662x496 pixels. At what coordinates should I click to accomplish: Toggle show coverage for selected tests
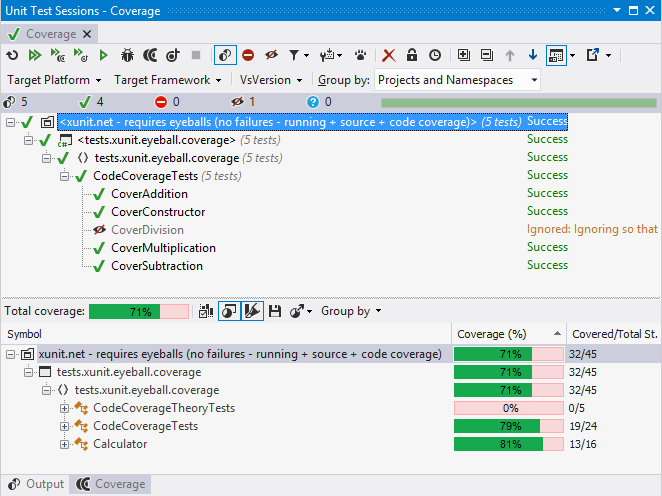[229, 312]
